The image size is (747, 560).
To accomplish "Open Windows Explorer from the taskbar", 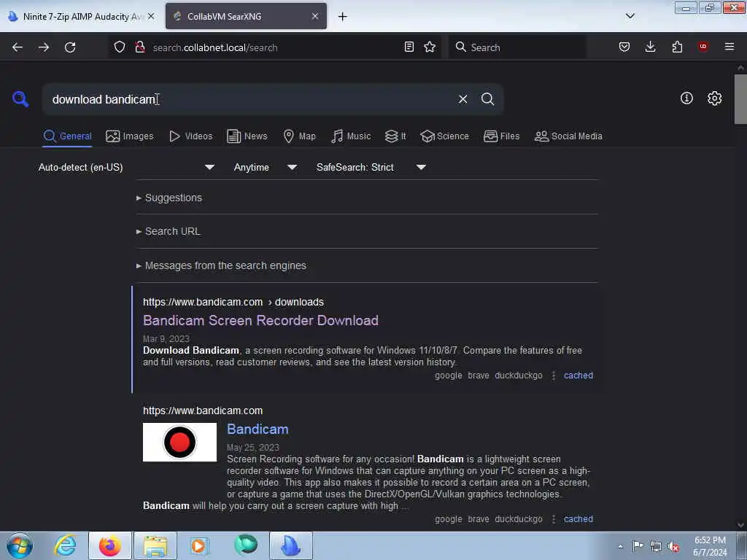I will click(155, 545).
